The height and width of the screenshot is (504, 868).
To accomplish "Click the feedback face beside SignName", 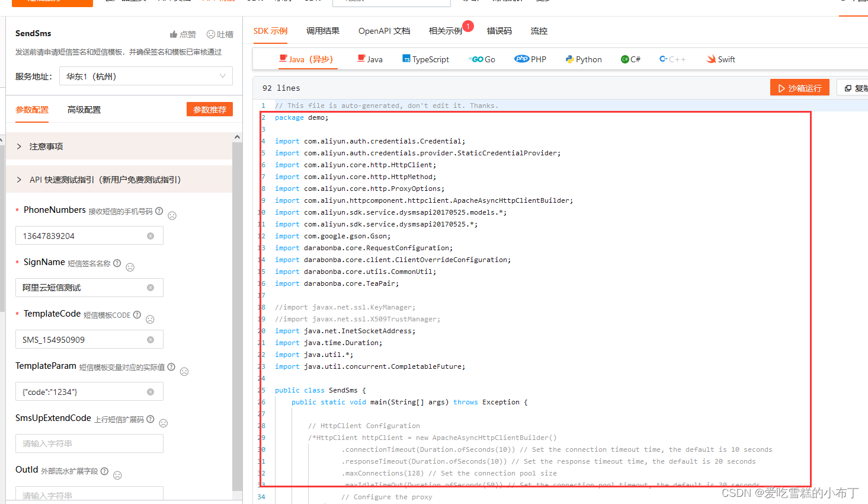I will [x=130, y=267].
